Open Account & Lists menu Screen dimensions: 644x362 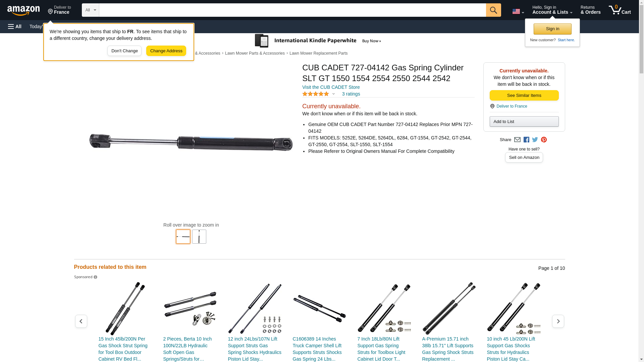(x=552, y=10)
